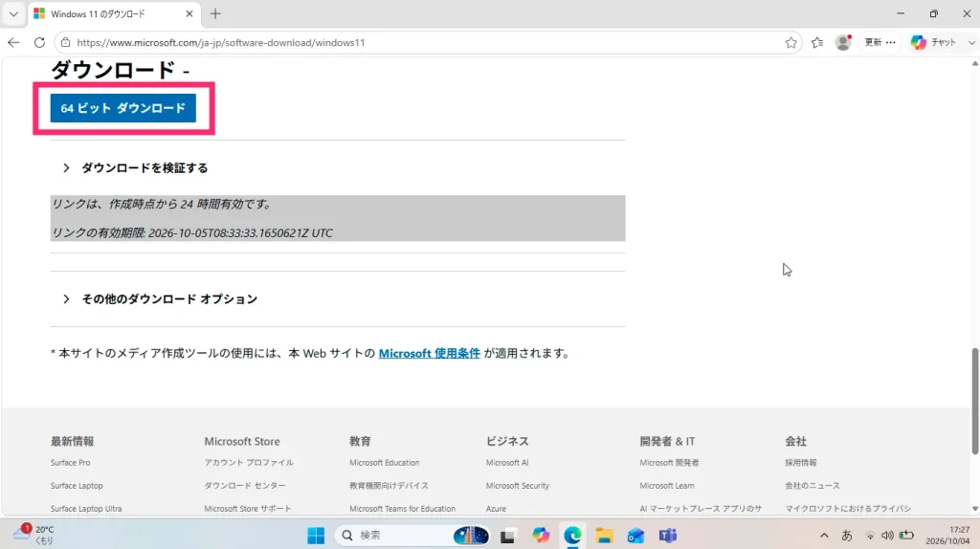
Task: Open Microsoft 開発者 footer link
Action: click(x=669, y=463)
